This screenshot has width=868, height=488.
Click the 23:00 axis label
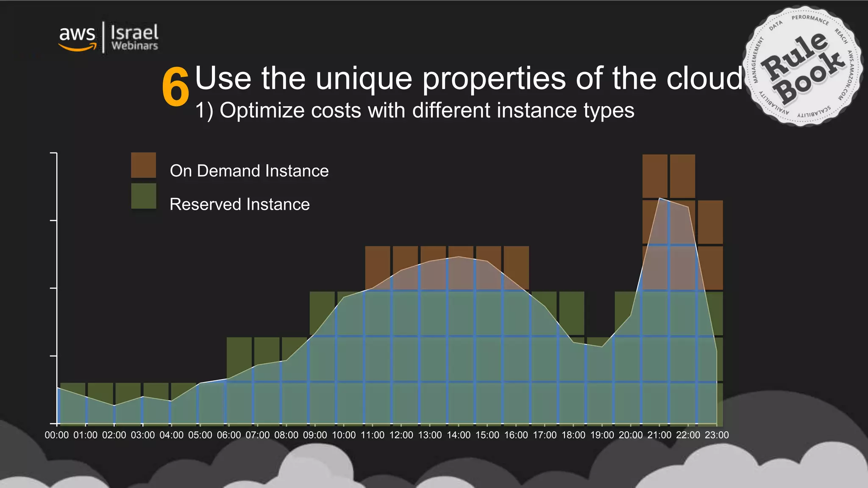(717, 435)
